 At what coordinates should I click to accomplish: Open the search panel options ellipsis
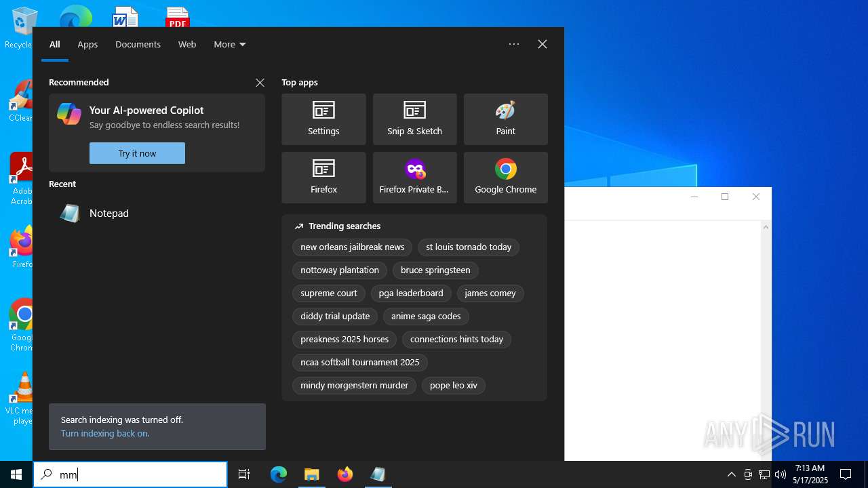(x=514, y=44)
